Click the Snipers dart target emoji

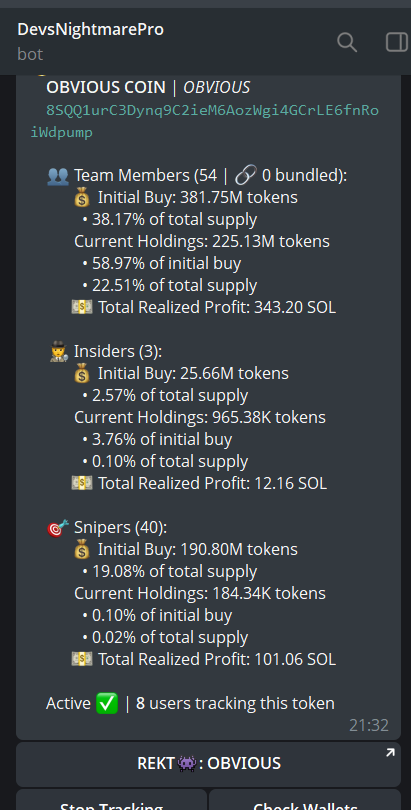[58, 528]
